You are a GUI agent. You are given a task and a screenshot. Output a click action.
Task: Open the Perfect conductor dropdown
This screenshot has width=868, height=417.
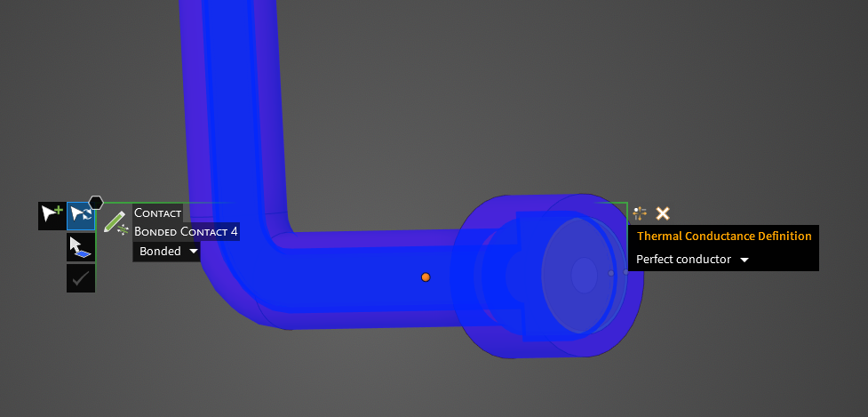(x=692, y=259)
